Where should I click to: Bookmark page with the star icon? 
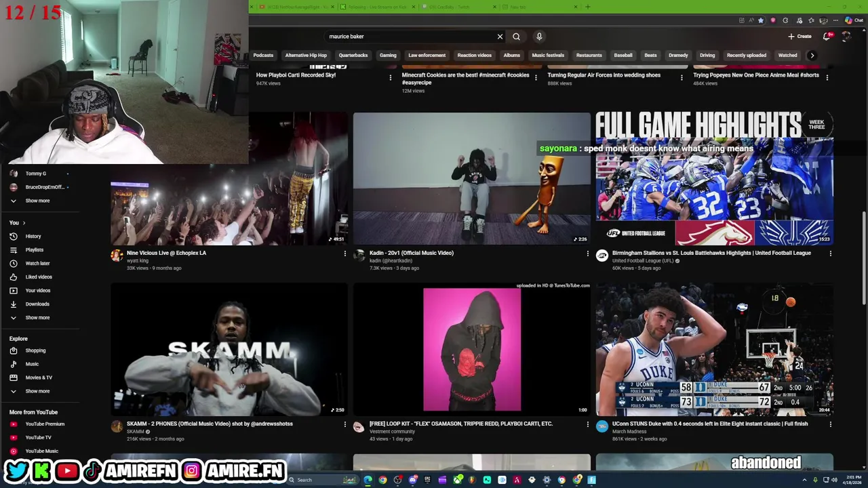760,20
